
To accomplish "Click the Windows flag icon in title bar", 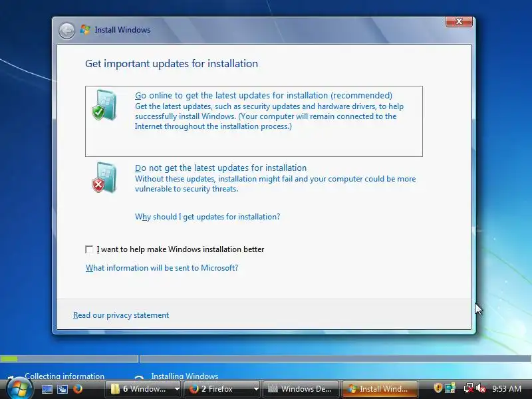I will coord(85,29).
